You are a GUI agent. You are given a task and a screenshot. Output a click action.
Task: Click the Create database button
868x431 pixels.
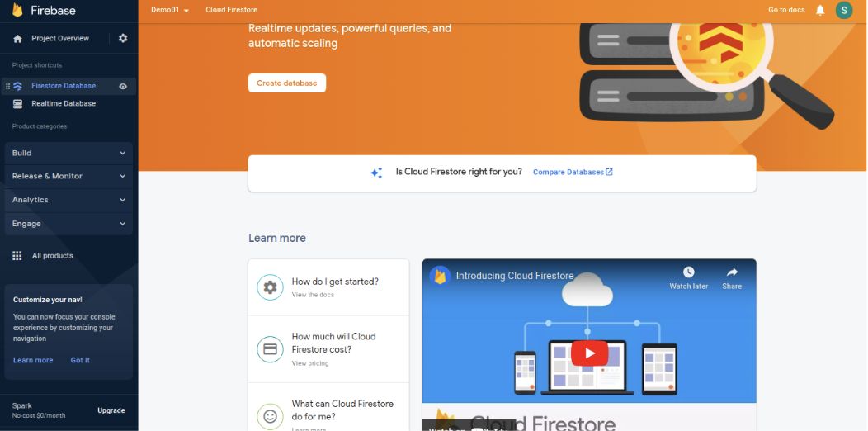tap(287, 83)
